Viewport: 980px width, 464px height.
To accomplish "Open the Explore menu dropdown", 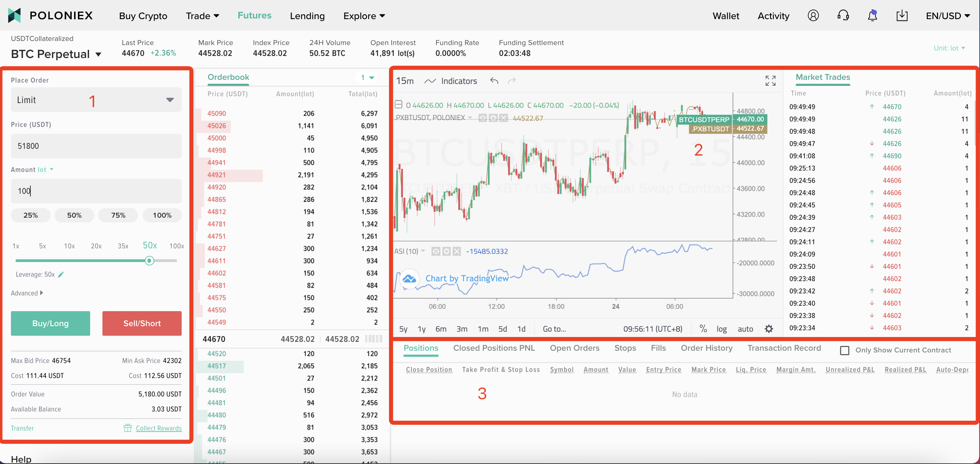I will tap(364, 16).
